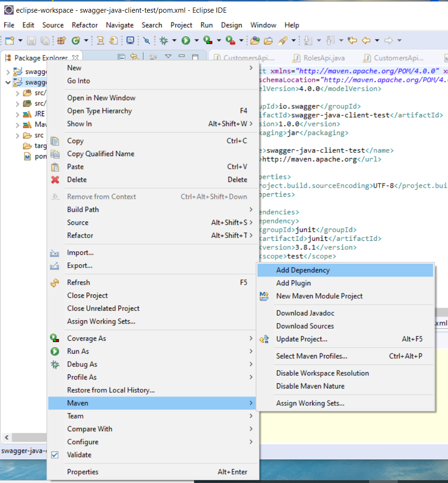448x483 pixels.
Task: Open the Refactor menu in menu bar
Action: [85, 25]
